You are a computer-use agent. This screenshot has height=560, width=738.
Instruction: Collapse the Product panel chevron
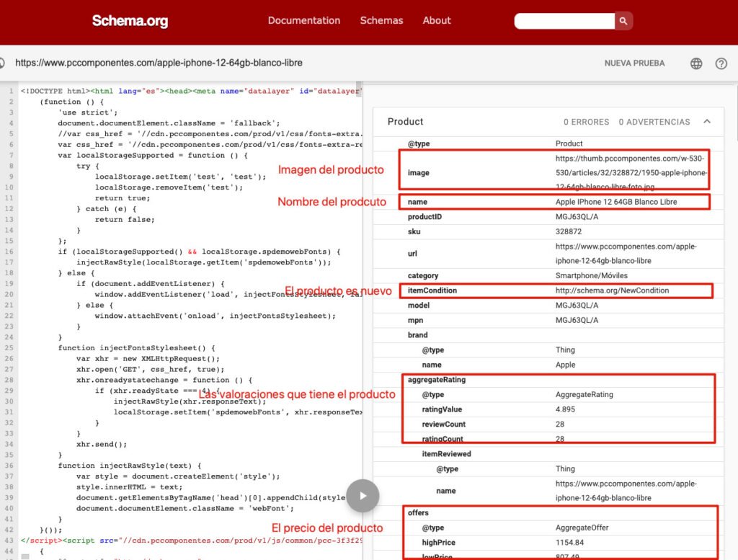[707, 121]
